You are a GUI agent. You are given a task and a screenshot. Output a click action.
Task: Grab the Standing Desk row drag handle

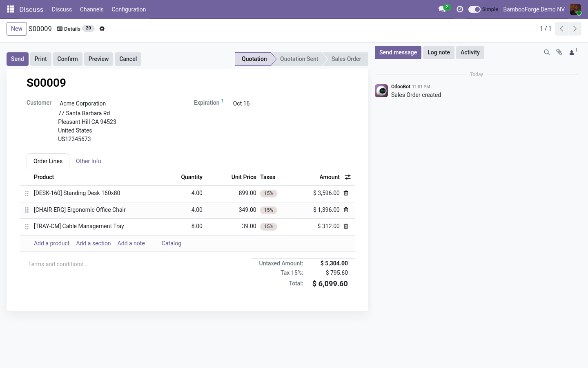[27, 193]
